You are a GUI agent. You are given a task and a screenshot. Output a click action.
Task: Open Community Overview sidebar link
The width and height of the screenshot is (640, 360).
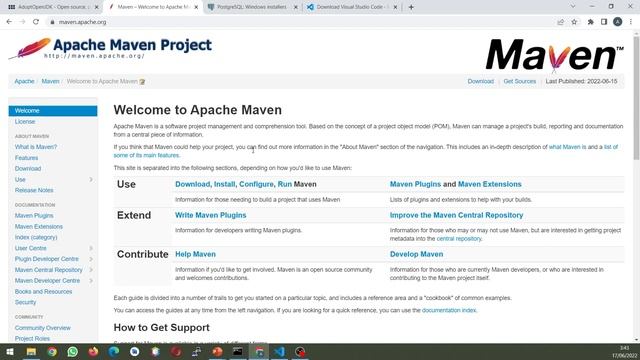pyautogui.click(x=42, y=328)
